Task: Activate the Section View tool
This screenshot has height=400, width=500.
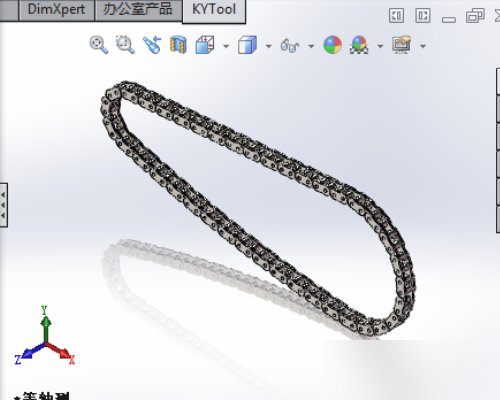Action: coord(178,45)
